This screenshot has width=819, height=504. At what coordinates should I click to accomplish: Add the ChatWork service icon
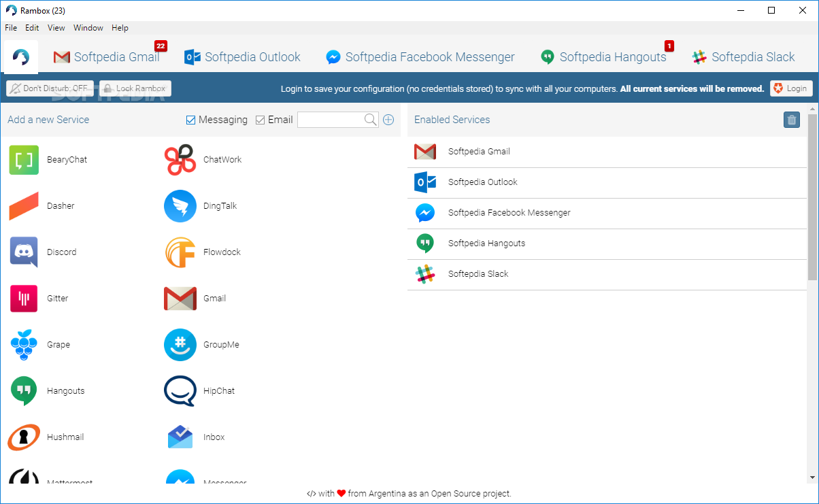(180, 160)
